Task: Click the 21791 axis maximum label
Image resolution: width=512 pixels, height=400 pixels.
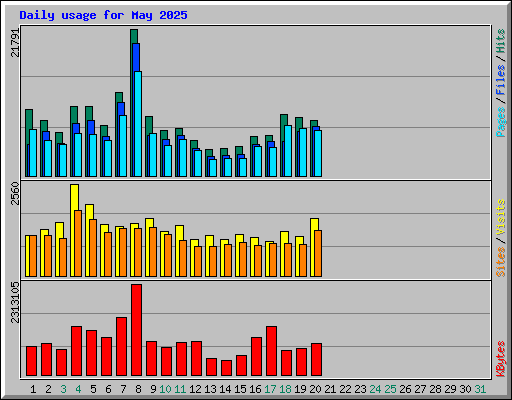Action: pos(15,43)
